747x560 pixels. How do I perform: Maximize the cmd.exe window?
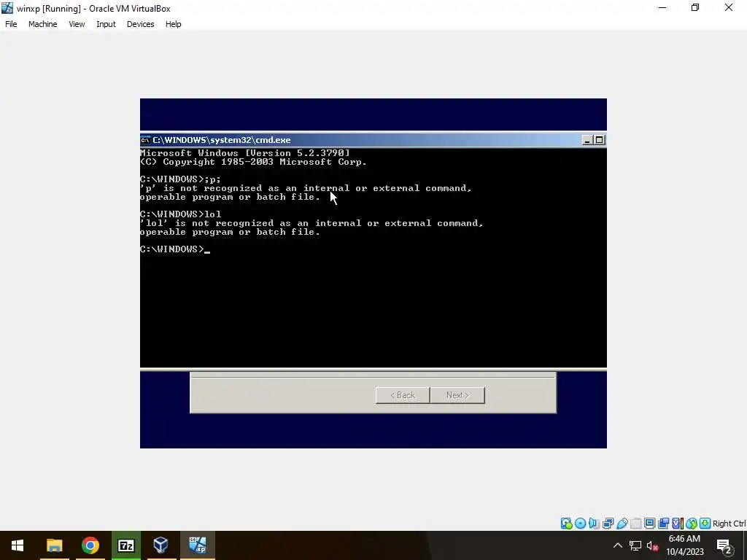coord(600,140)
